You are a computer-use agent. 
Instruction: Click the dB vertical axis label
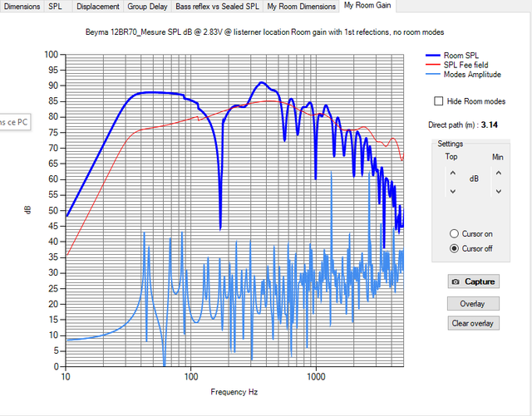pos(27,210)
